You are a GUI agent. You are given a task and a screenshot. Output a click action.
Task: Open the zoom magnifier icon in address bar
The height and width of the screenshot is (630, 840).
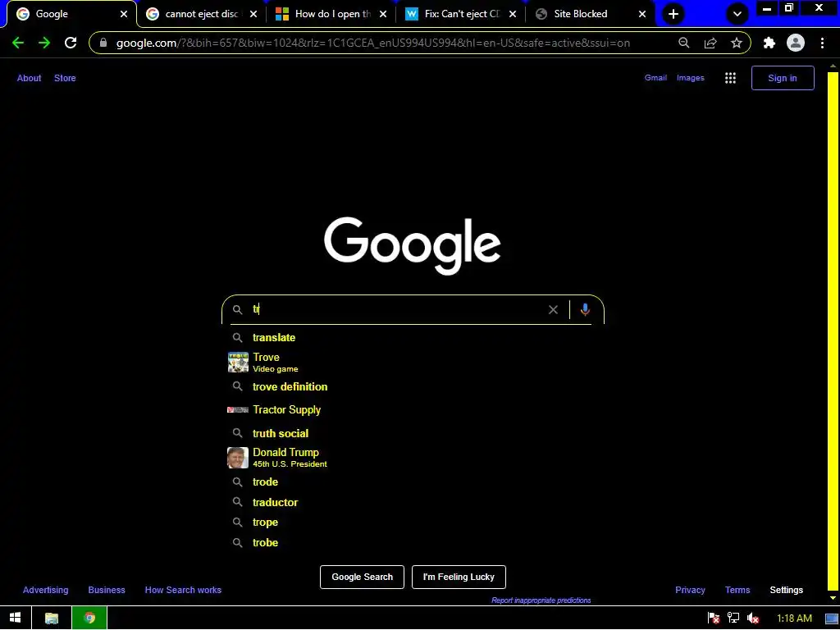click(684, 43)
